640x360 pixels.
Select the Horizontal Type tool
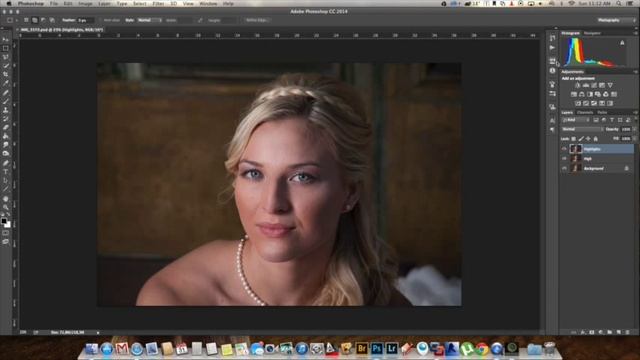6,172
